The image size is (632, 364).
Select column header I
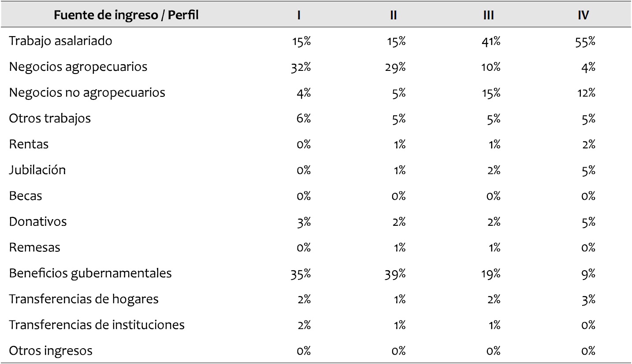(x=299, y=15)
